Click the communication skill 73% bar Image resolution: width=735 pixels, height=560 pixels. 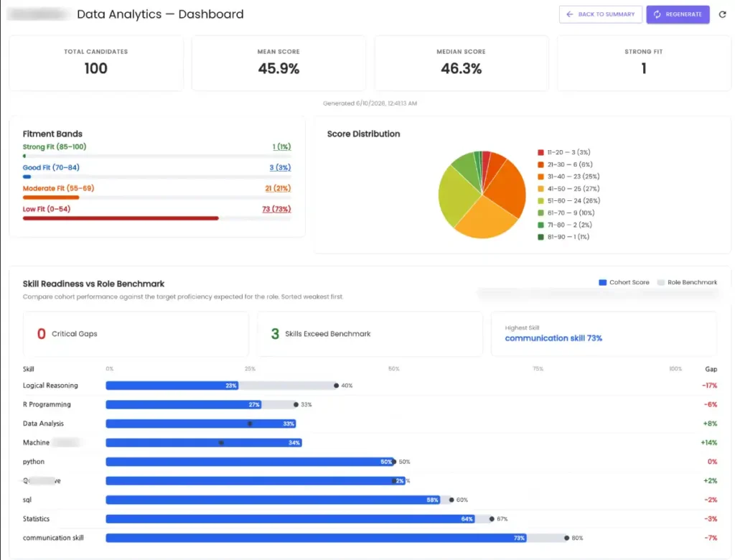point(316,538)
